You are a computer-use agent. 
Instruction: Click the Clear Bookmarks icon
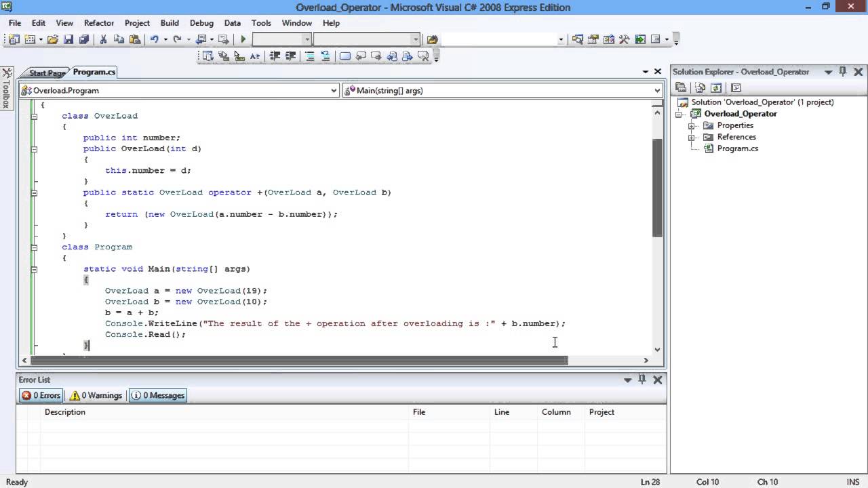tap(424, 56)
